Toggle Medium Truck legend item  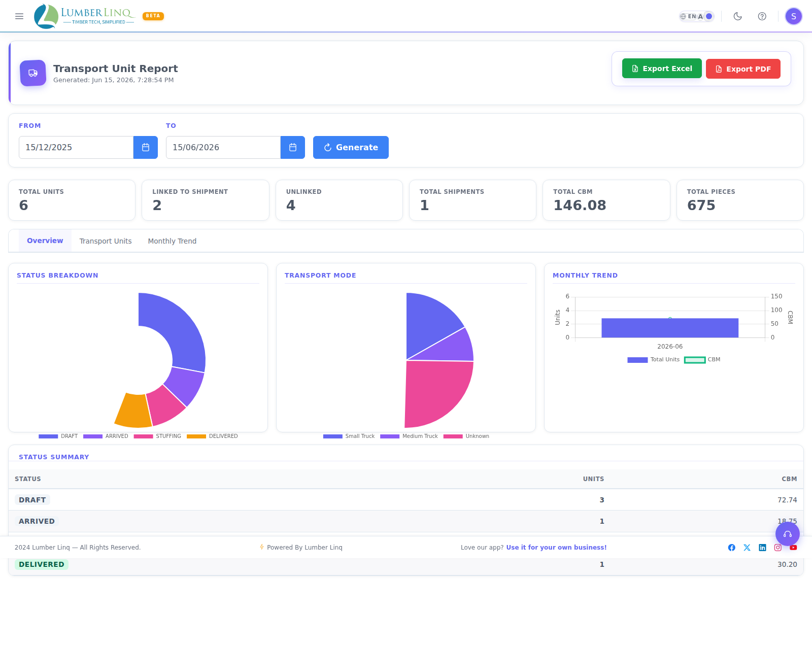click(x=409, y=436)
